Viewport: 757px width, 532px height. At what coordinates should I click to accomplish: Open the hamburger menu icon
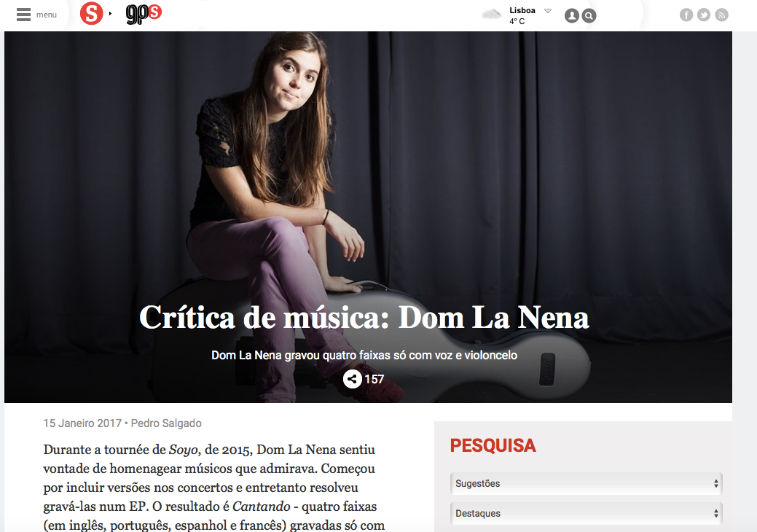(x=23, y=15)
